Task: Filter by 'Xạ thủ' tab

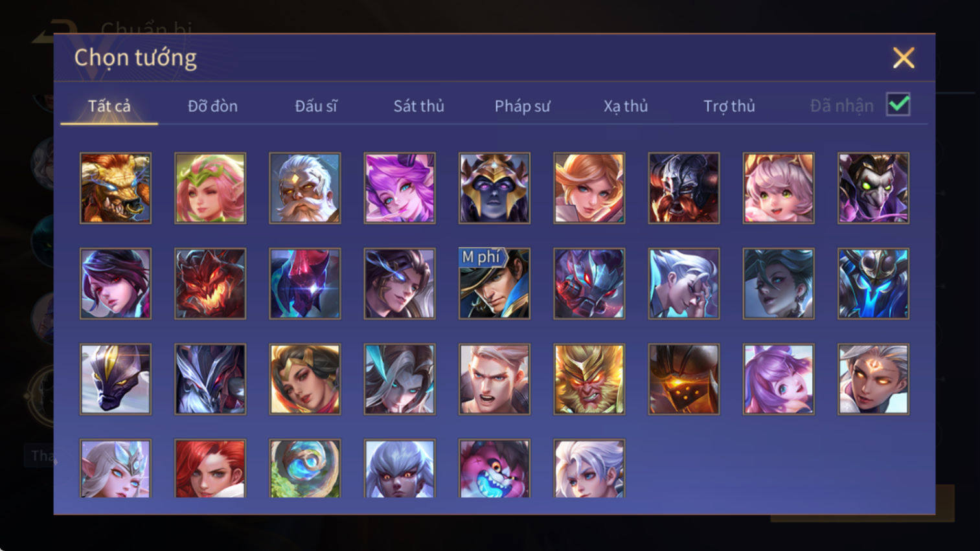Action: (626, 106)
